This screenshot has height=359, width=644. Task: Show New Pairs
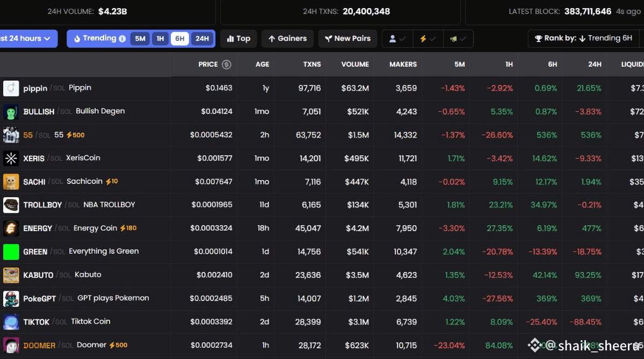click(348, 39)
